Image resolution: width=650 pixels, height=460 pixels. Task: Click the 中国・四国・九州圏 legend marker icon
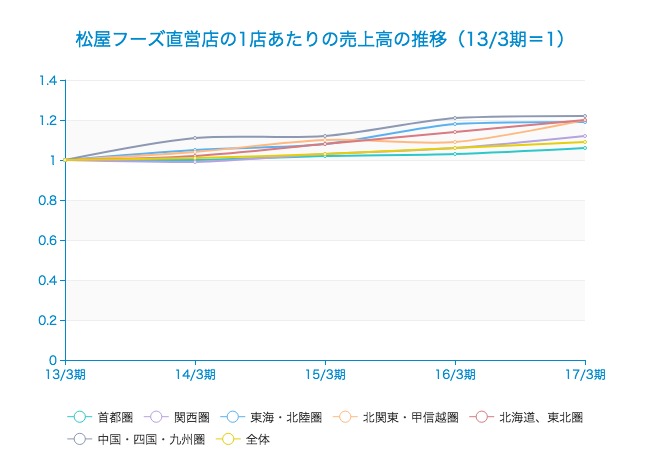coord(80,438)
